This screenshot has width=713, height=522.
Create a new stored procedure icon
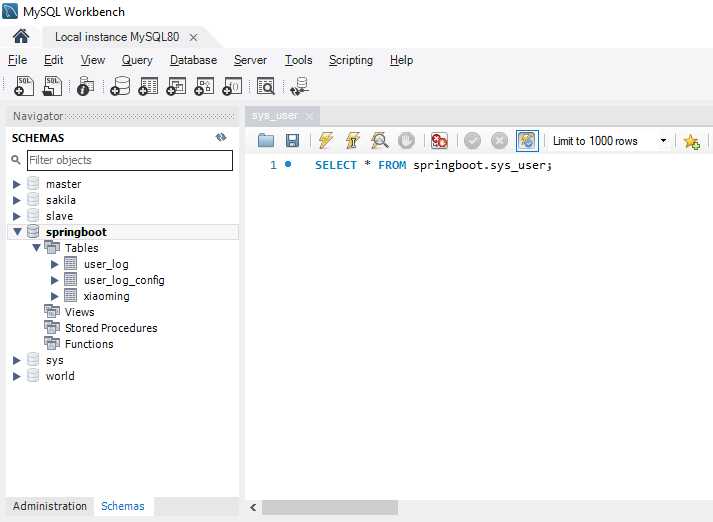204,86
